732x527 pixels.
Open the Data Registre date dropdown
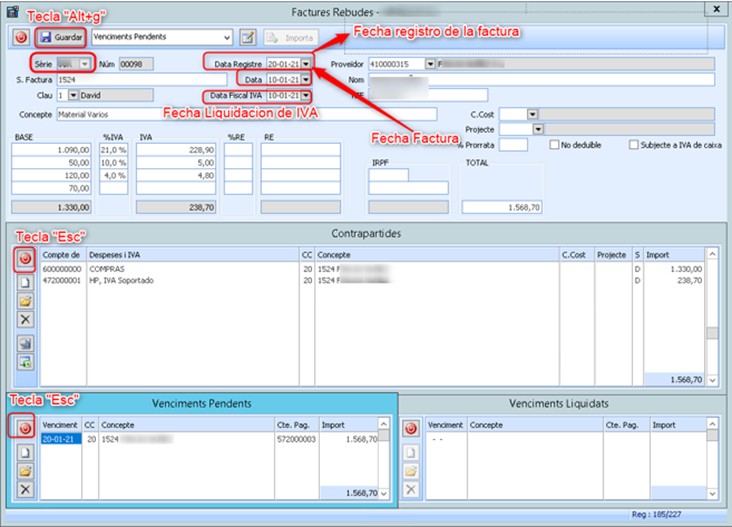pos(305,64)
